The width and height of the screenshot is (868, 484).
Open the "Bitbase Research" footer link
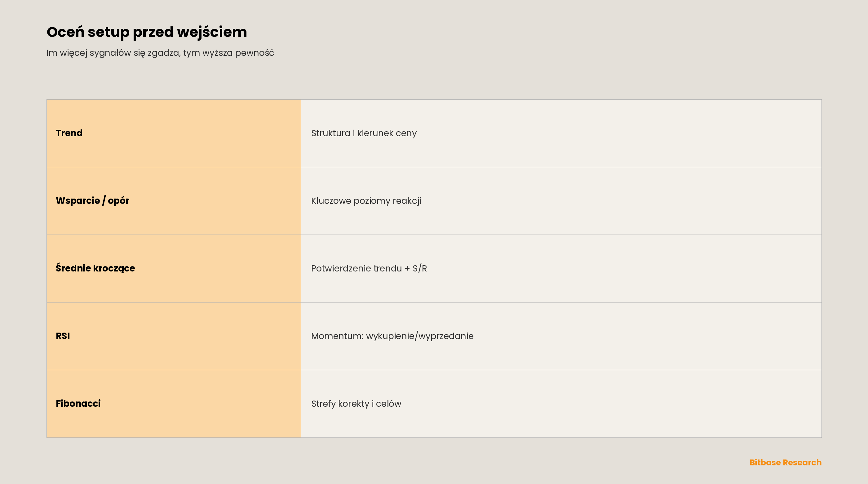[x=786, y=462]
